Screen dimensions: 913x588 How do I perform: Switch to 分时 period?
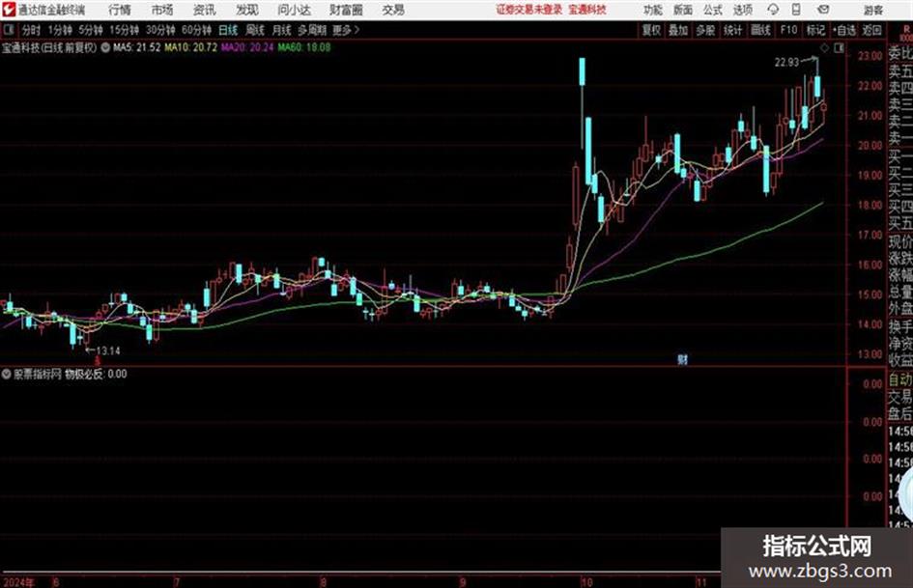pyautogui.click(x=32, y=30)
